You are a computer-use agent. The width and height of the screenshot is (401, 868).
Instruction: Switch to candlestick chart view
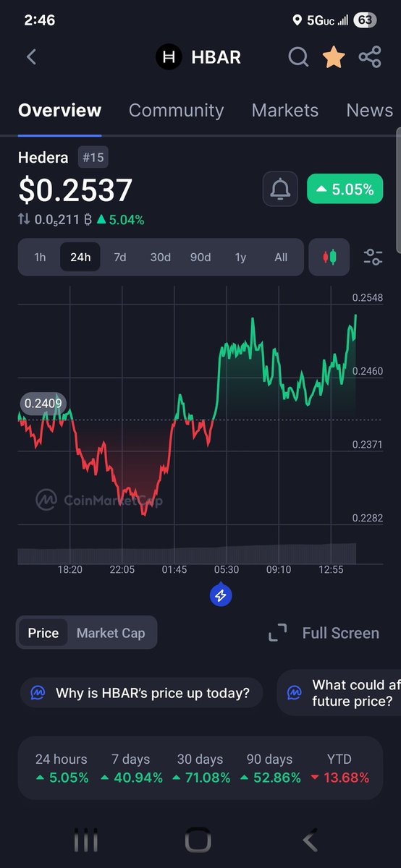(x=329, y=257)
